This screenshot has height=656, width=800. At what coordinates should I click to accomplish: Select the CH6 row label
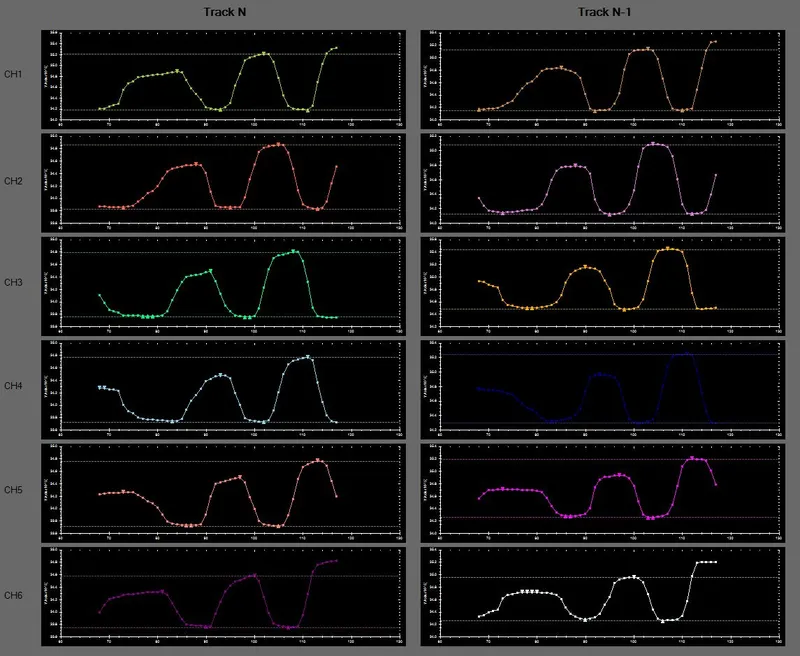(14, 596)
